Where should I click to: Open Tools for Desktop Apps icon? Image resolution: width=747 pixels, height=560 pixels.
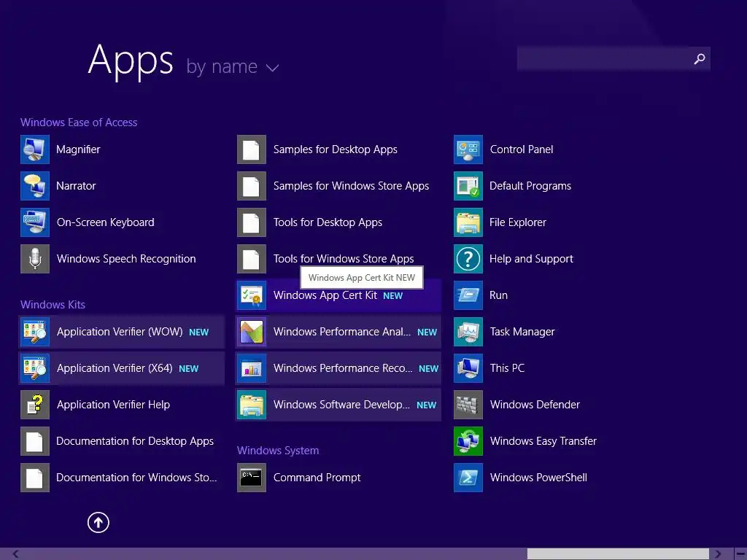pyautogui.click(x=252, y=222)
